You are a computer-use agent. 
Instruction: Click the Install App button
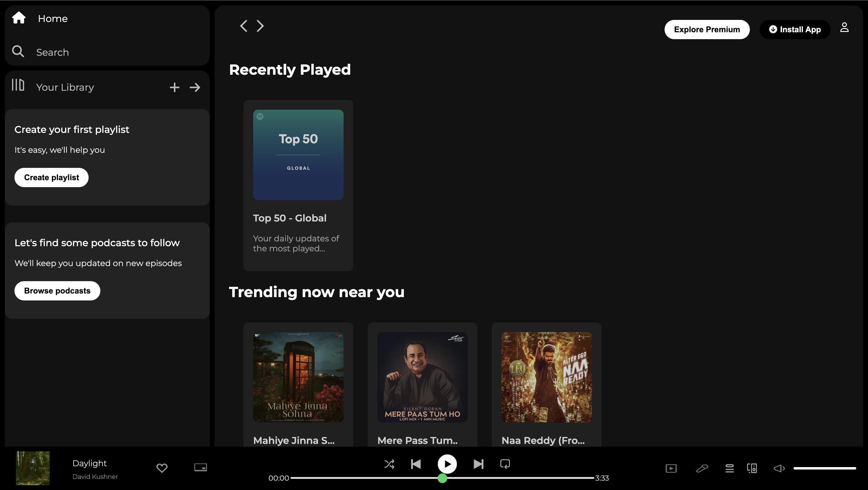coord(794,30)
